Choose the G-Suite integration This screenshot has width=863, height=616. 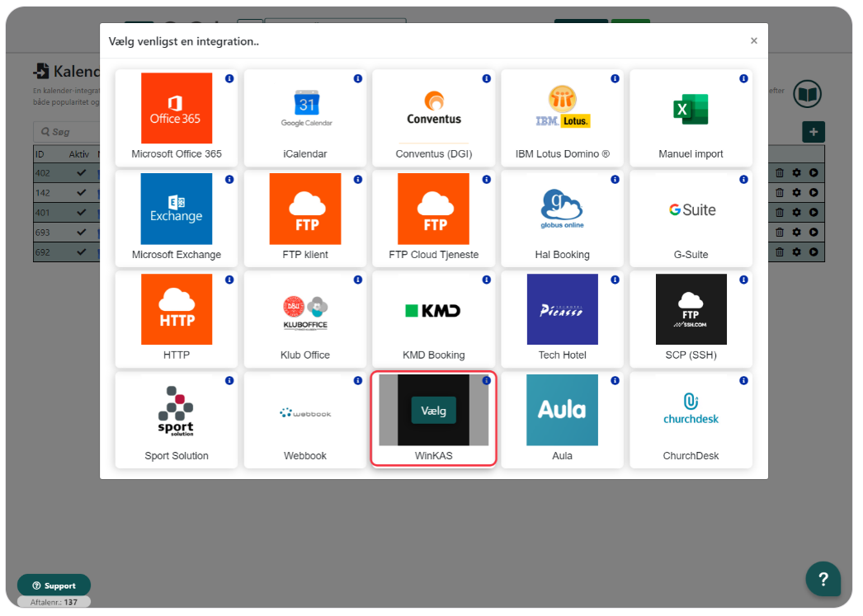[691, 219]
